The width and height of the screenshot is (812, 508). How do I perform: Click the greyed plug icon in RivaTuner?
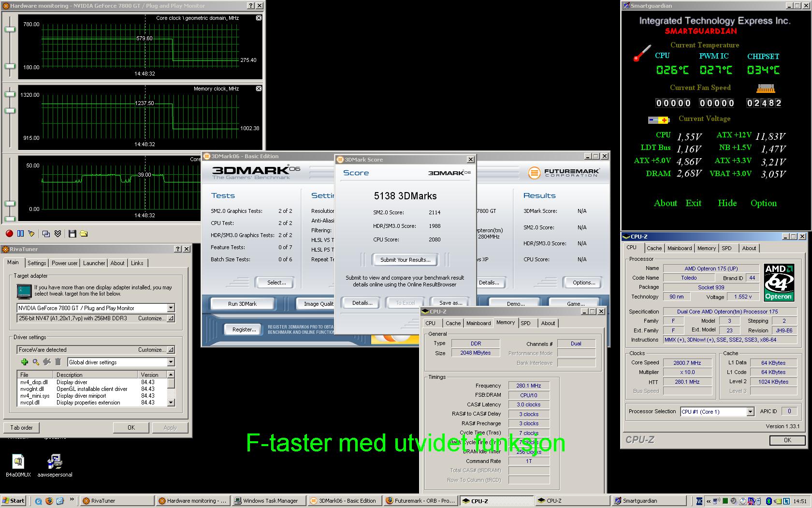[47, 362]
